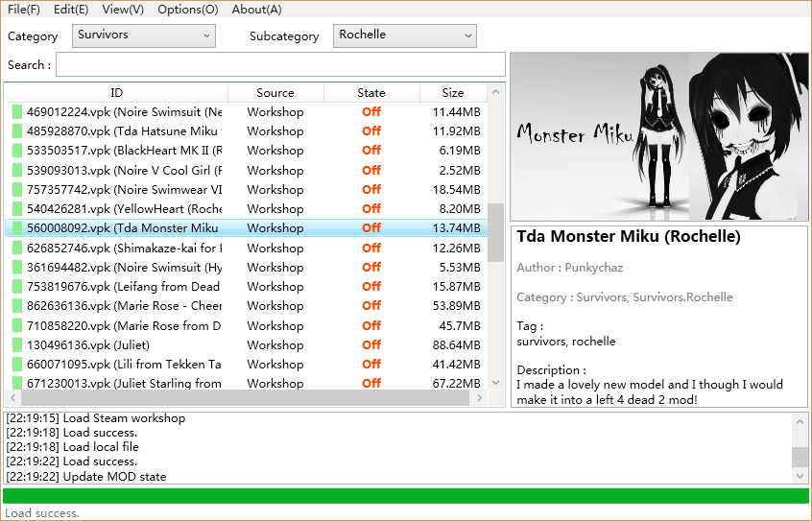This screenshot has width=812, height=521.
Task: Click the Monster Miku preview image
Action: point(658,136)
